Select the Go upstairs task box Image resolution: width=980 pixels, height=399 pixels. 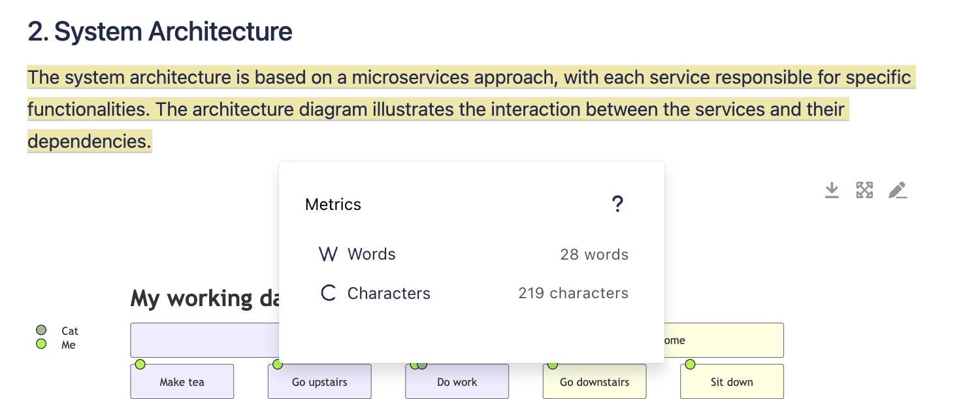point(319,382)
